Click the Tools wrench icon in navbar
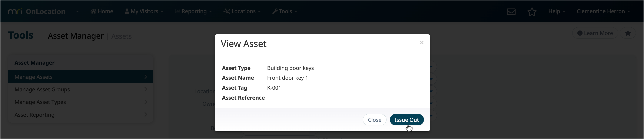Screen dimensions: 644x139 275,11
